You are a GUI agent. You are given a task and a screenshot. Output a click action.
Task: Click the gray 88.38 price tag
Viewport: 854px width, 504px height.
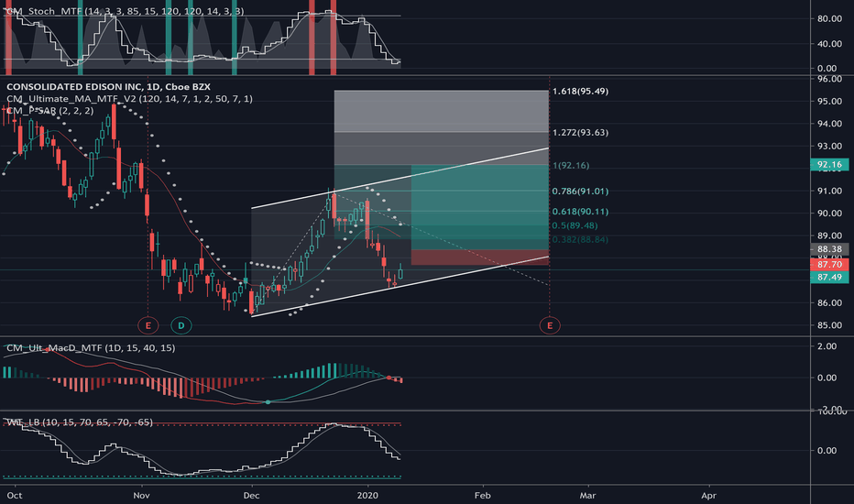coord(829,249)
